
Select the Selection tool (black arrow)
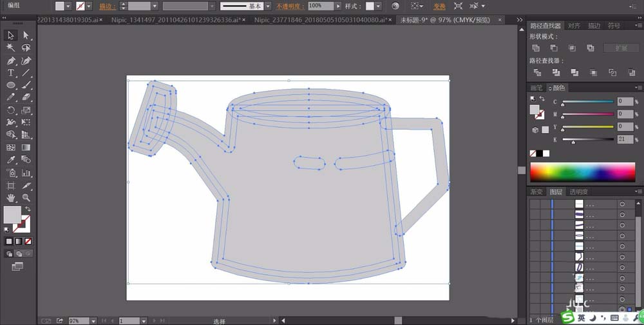coord(11,35)
